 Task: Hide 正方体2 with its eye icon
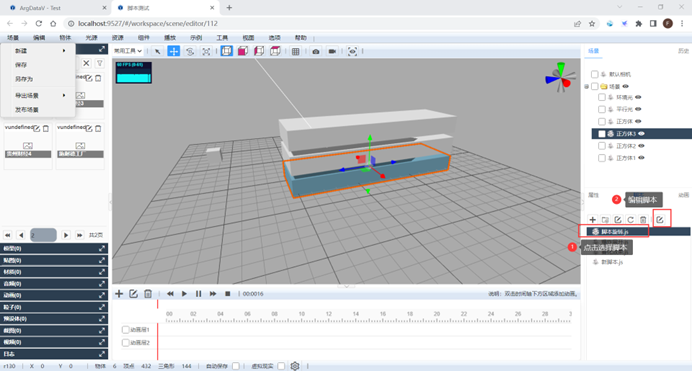click(641, 146)
